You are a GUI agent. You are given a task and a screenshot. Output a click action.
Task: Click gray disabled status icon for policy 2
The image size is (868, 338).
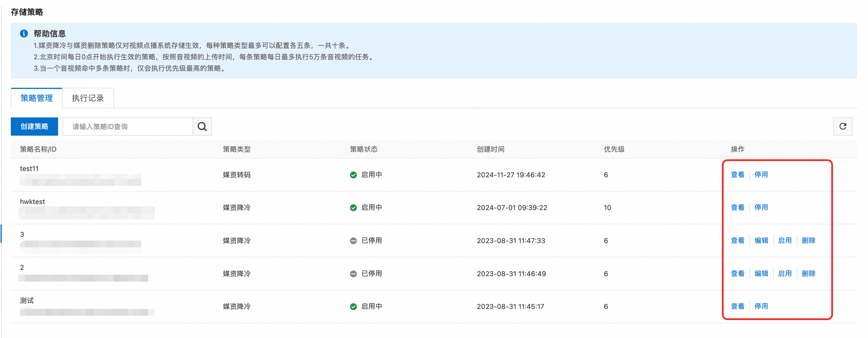coord(353,274)
